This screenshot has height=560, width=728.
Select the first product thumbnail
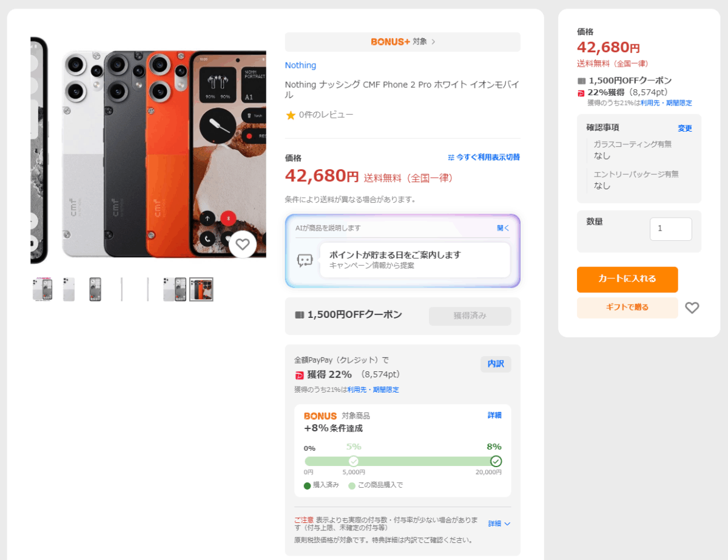[42, 289]
